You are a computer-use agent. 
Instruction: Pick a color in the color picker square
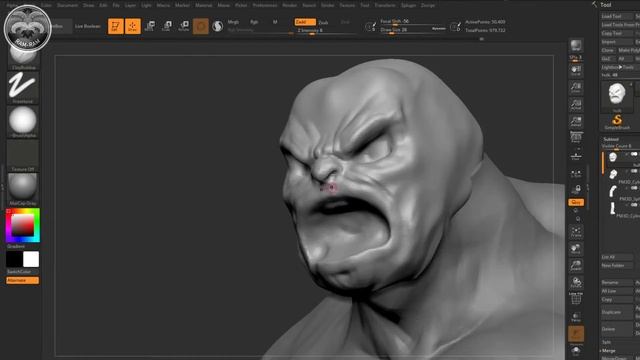point(22,224)
